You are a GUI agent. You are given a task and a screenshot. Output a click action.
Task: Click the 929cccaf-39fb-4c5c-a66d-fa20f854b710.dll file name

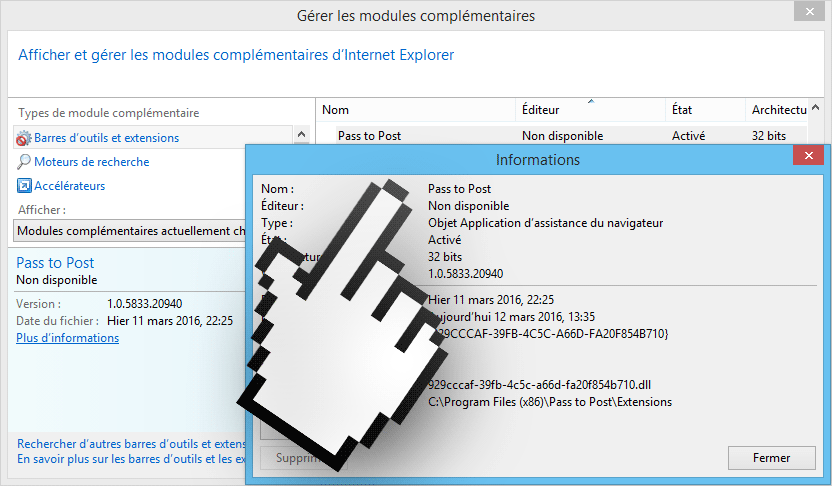tap(539, 385)
